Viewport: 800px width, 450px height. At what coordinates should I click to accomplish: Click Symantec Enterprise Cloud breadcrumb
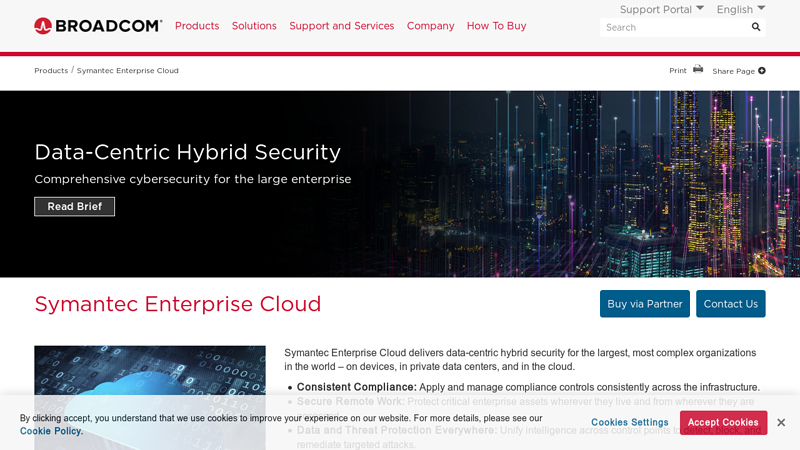point(128,70)
